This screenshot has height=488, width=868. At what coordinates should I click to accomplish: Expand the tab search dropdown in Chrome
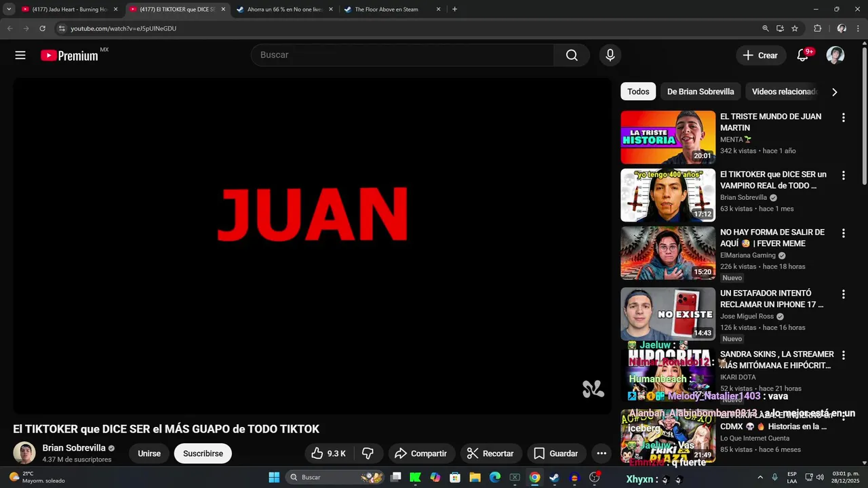(x=9, y=9)
